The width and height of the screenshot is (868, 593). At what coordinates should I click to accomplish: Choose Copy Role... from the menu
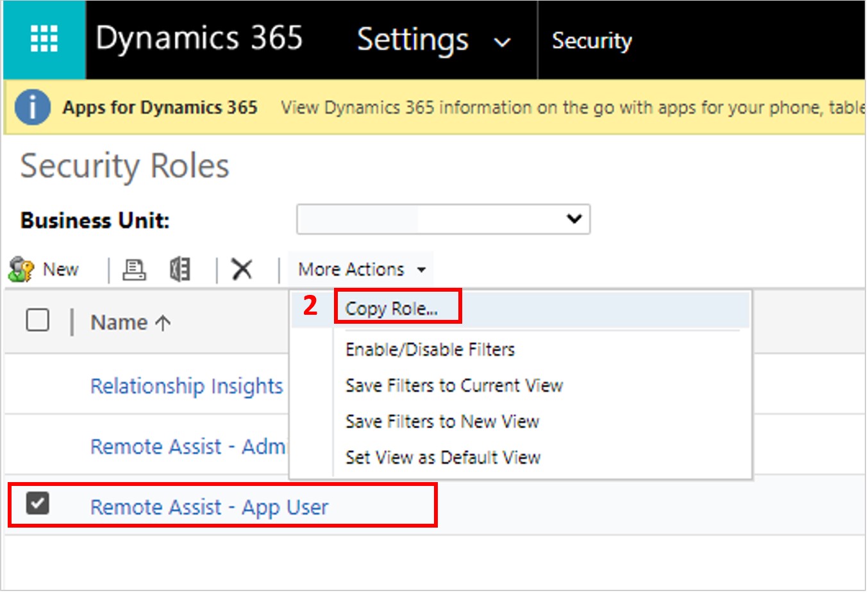392,309
